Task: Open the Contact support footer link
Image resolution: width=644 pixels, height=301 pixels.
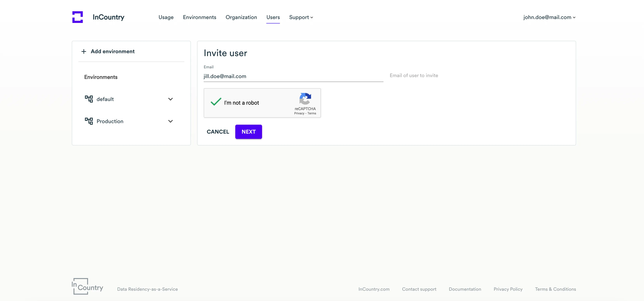Action: point(419,289)
